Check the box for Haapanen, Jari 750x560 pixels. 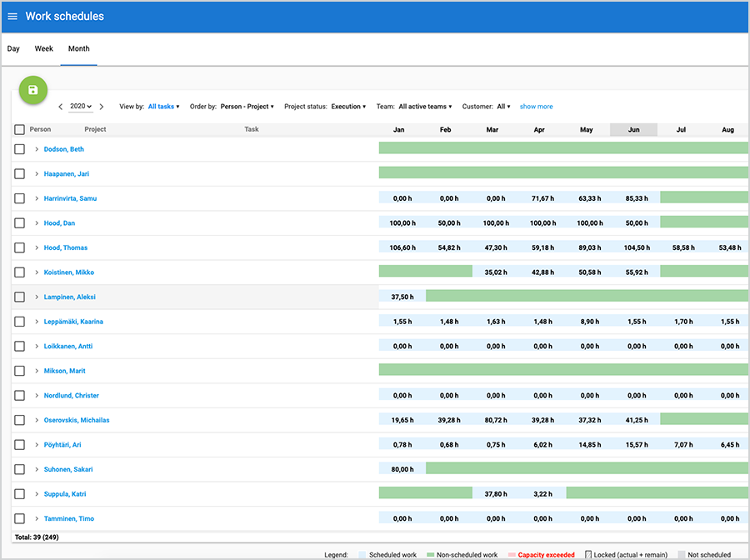pyautogui.click(x=20, y=173)
